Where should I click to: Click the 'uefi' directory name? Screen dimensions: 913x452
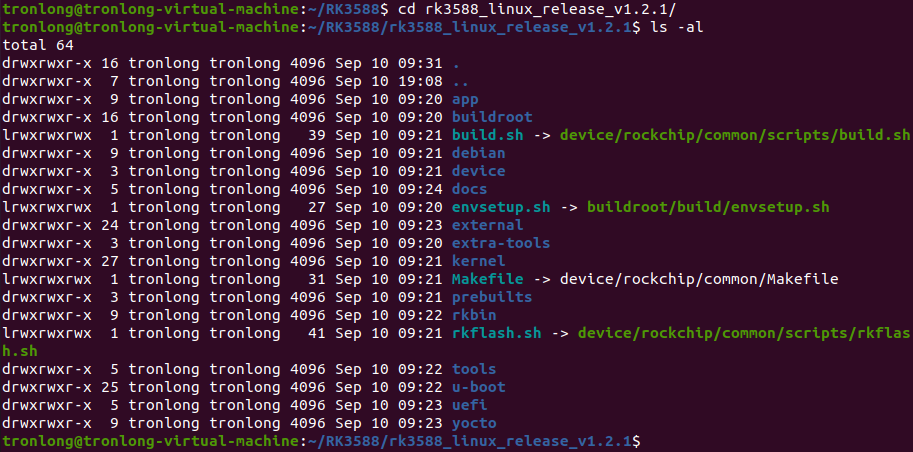(469, 405)
